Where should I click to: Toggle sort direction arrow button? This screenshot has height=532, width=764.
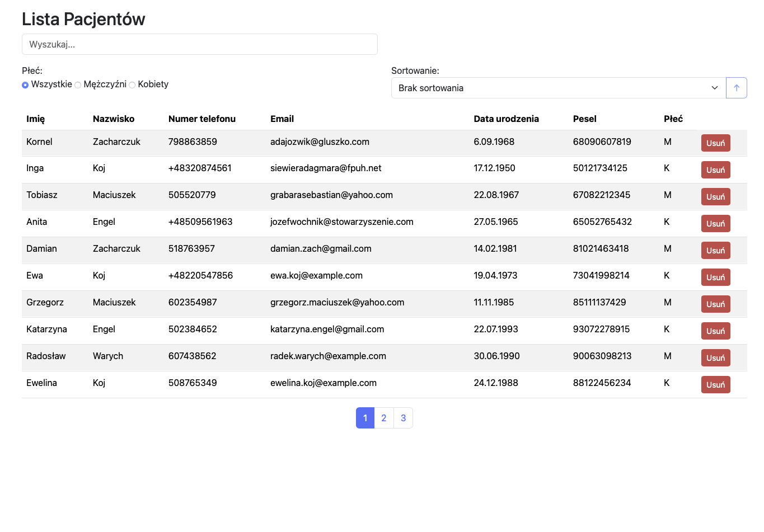pos(736,88)
